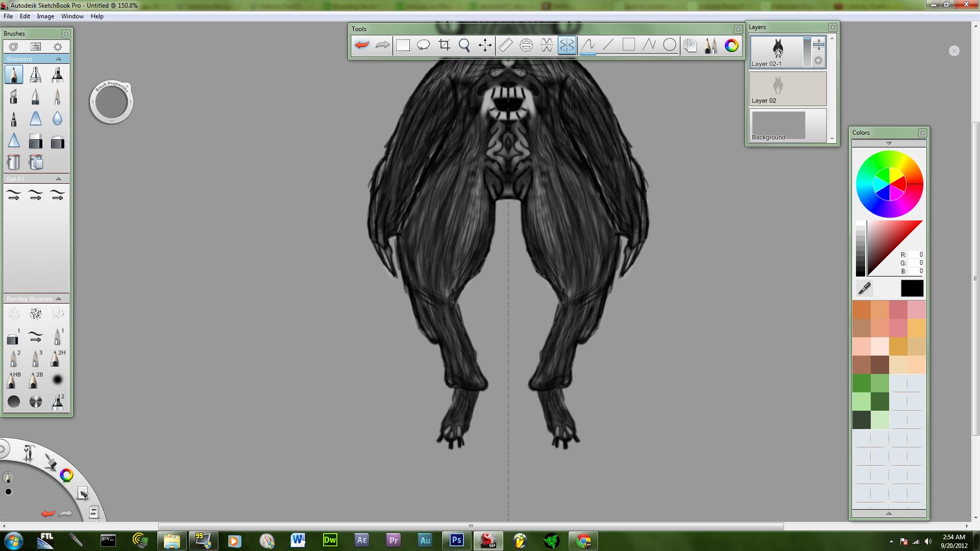Collapse the Standard brush set
Viewport: 980px width, 551px height.
[58, 59]
